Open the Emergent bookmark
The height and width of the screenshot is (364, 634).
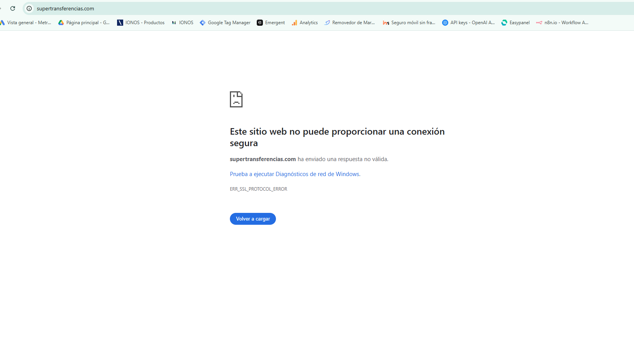pos(271,23)
